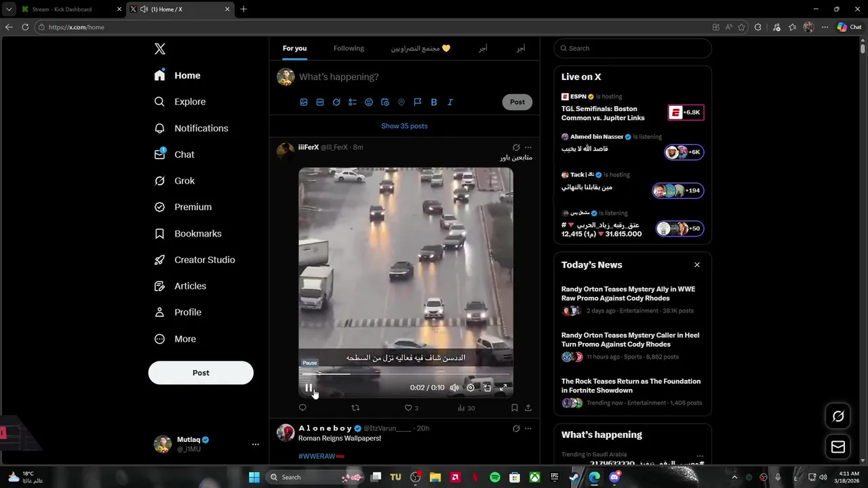
Task: Go to Profile from sidebar
Action: tap(178, 312)
